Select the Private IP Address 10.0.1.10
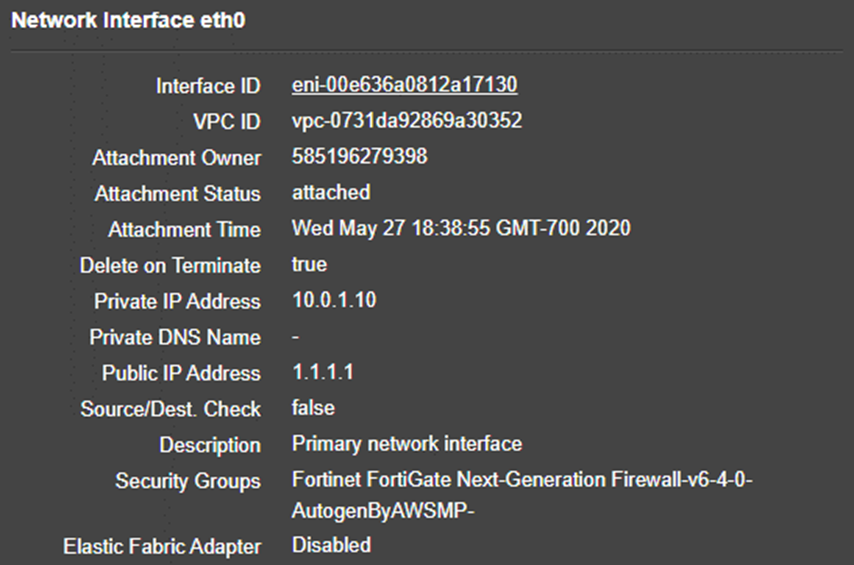This screenshot has height=565, width=854. coord(334,301)
